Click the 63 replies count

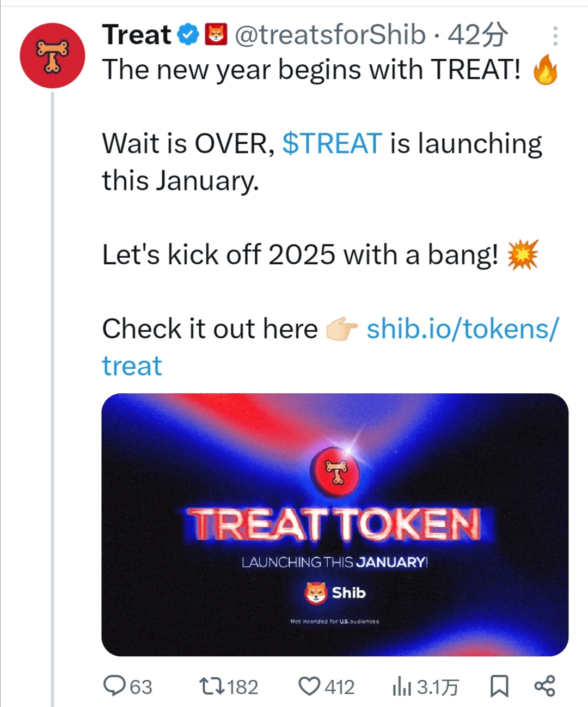[x=141, y=687]
